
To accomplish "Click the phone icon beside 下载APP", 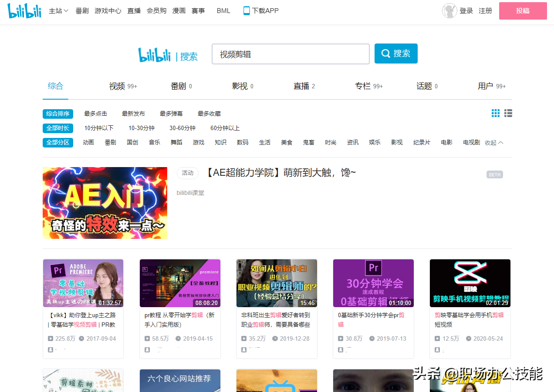I will click(247, 11).
